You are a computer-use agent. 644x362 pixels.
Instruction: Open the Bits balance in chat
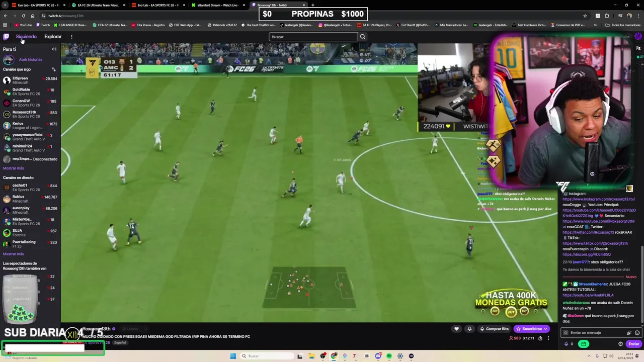pos(569,344)
